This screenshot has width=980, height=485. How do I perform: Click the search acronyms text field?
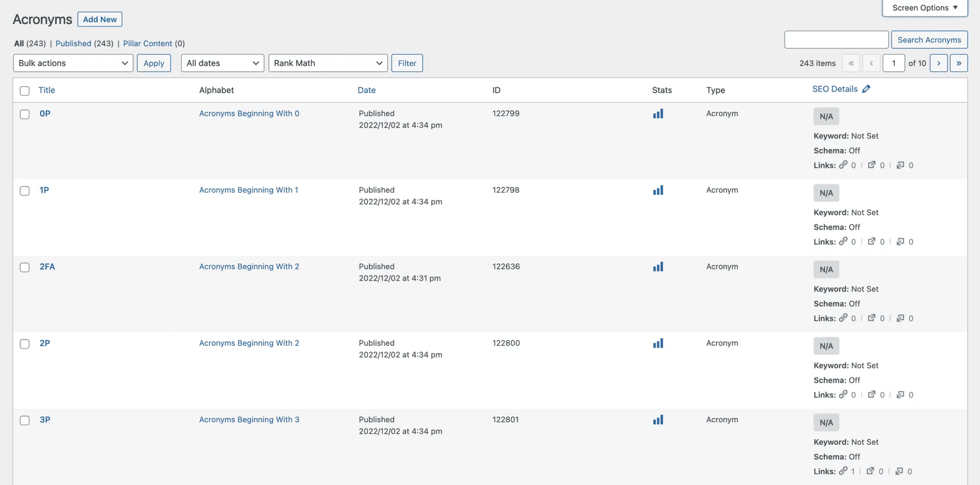[x=836, y=40]
